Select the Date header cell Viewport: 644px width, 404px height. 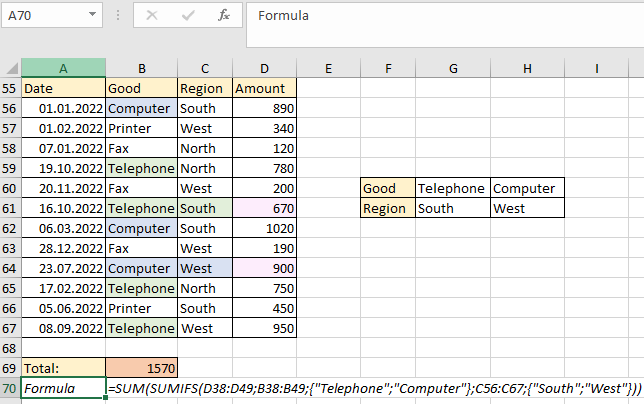pos(63,88)
